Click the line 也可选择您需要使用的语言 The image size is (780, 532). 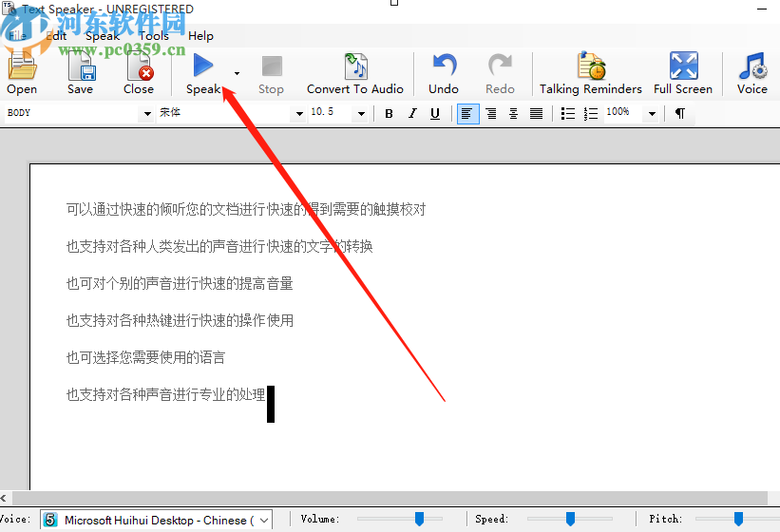(145, 357)
